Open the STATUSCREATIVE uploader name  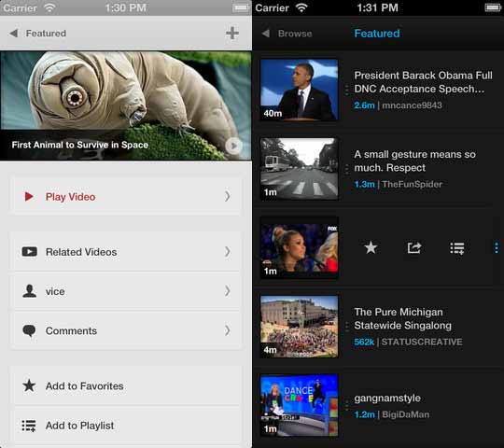pos(422,342)
